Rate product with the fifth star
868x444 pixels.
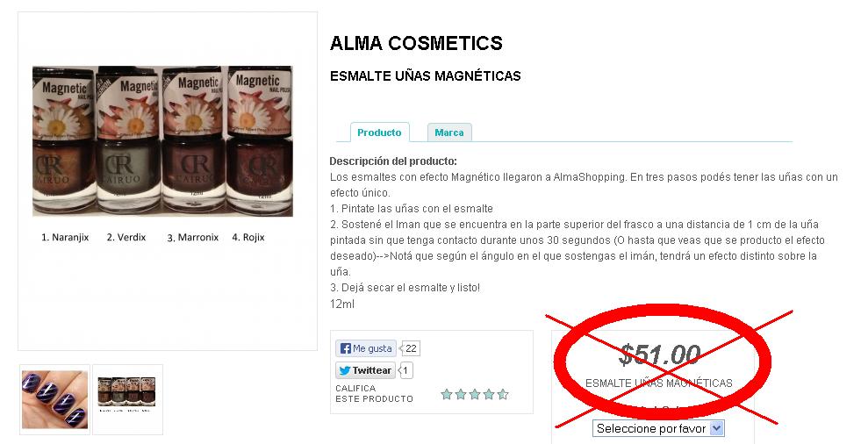(503, 394)
